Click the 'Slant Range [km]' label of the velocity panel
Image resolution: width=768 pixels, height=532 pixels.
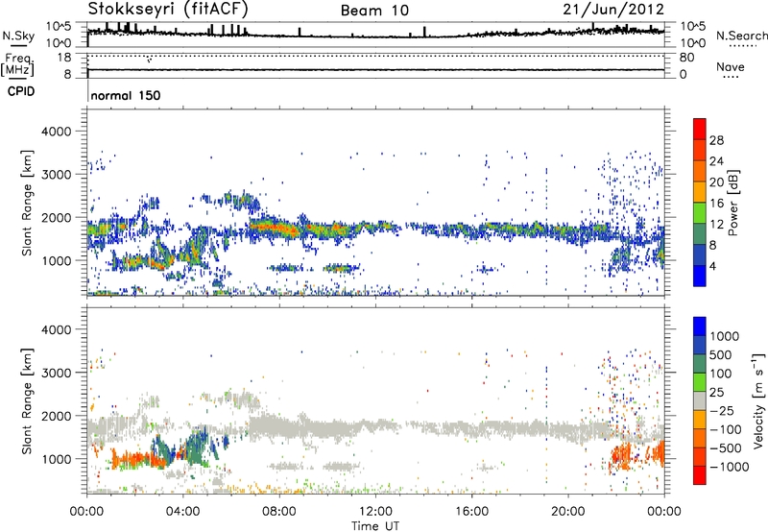[27, 400]
